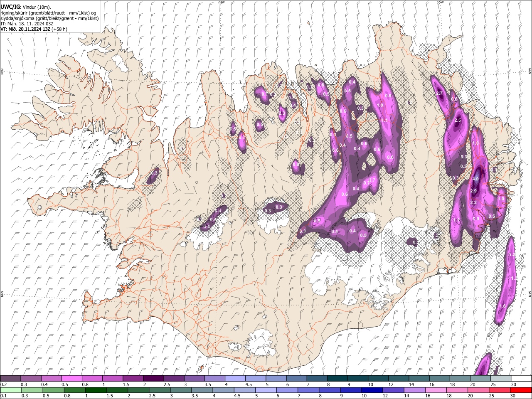Pick the darkest purple 2–2.5 snow legend swatch
The width and height of the screenshot is (532, 399).
point(153,379)
